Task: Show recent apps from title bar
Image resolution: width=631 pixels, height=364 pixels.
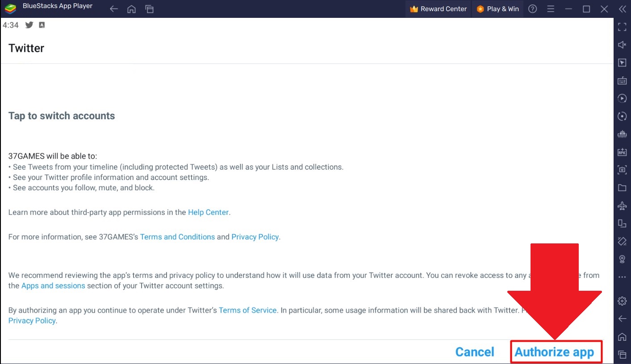Action: point(149,9)
